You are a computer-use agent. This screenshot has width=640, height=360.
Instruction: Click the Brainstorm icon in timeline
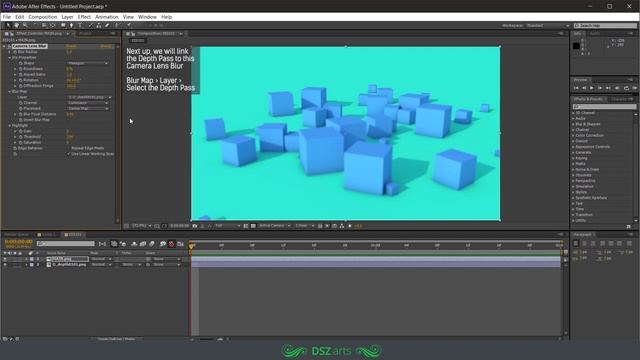(162, 244)
